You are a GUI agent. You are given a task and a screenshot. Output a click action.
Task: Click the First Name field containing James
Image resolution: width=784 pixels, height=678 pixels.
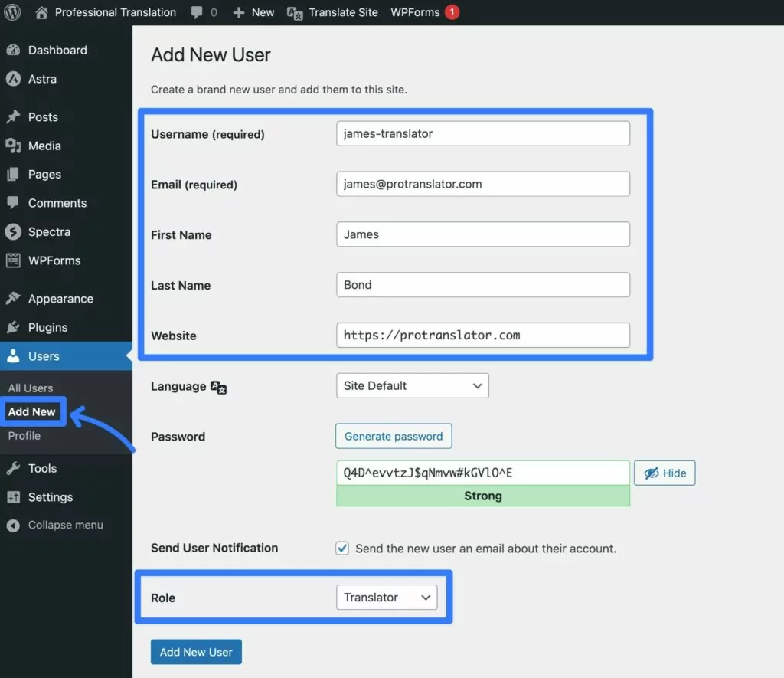point(483,234)
